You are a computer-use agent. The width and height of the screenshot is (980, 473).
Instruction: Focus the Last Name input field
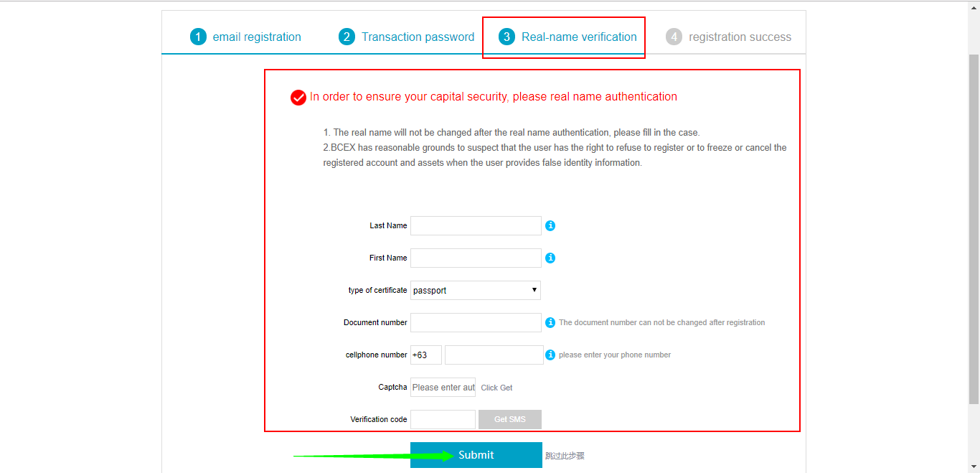pos(476,225)
